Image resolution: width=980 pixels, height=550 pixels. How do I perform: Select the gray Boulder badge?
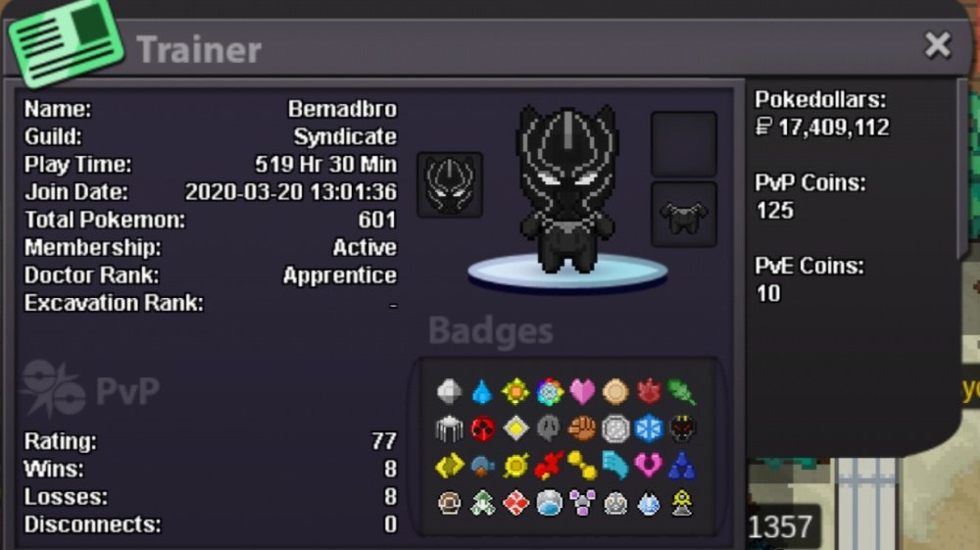[449, 392]
